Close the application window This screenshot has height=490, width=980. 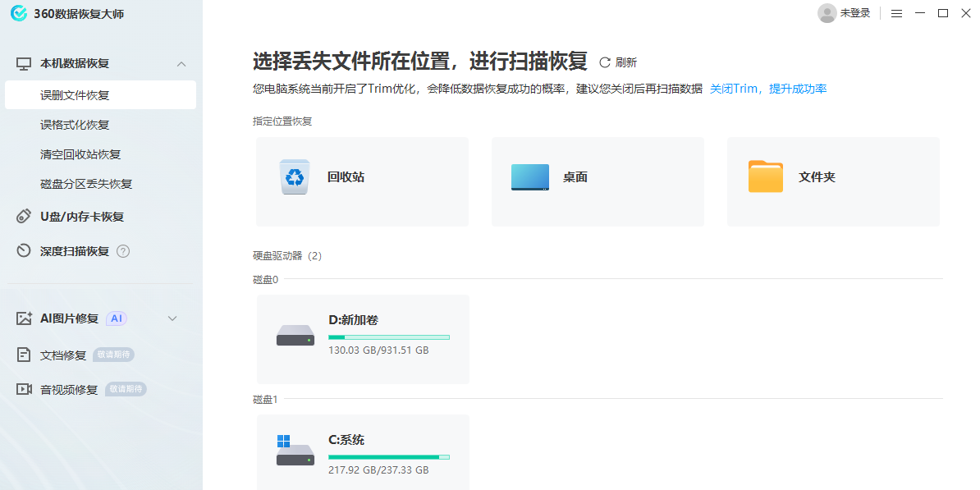pyautogui.click(x=965, y=13)
